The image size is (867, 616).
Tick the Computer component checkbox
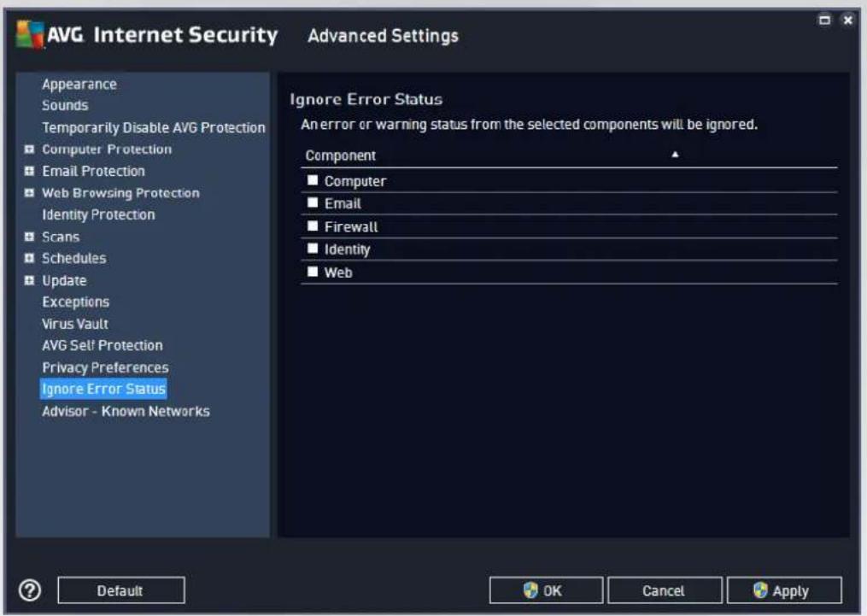pos(313,179)
